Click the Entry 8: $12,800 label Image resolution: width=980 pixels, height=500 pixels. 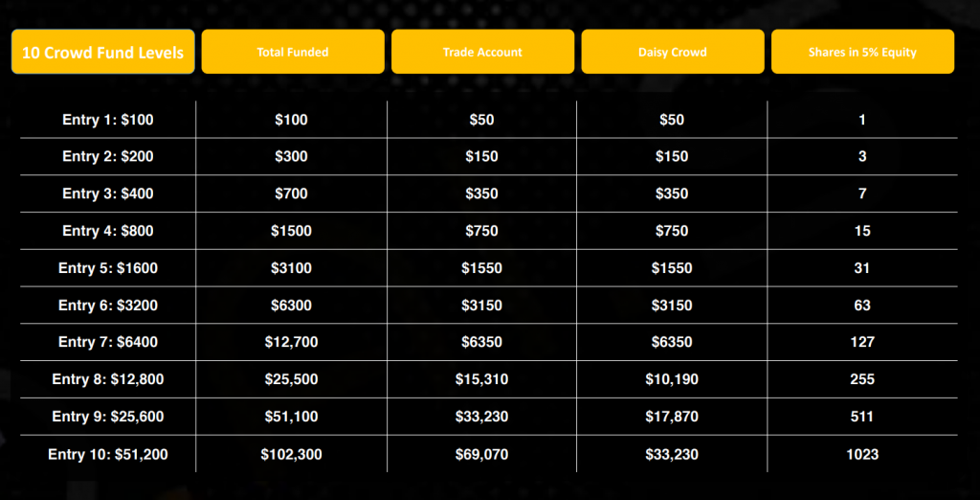click(x=107, y=379)
